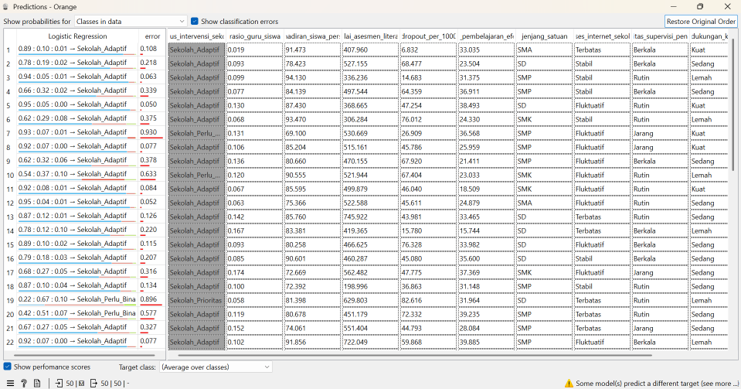Click prediction 0.54 : 0.37 : 0.10 row 10
Screen dimensions: 741x389
(x=77, y=174)
